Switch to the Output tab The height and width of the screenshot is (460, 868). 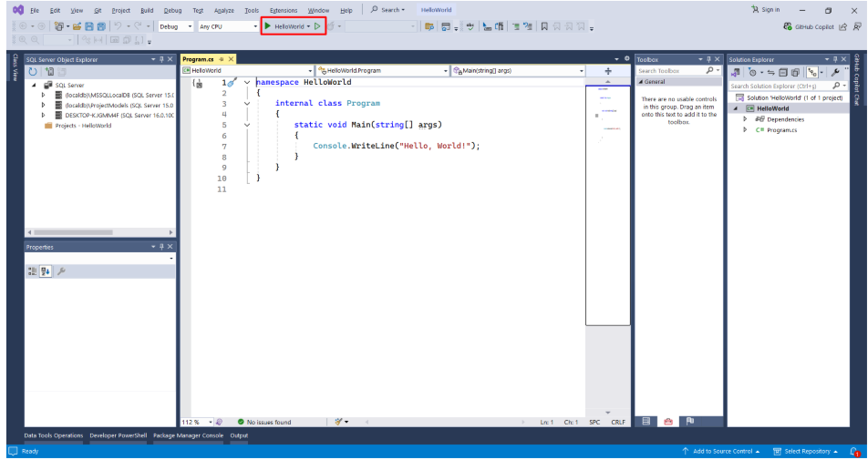tap(239, 435)
